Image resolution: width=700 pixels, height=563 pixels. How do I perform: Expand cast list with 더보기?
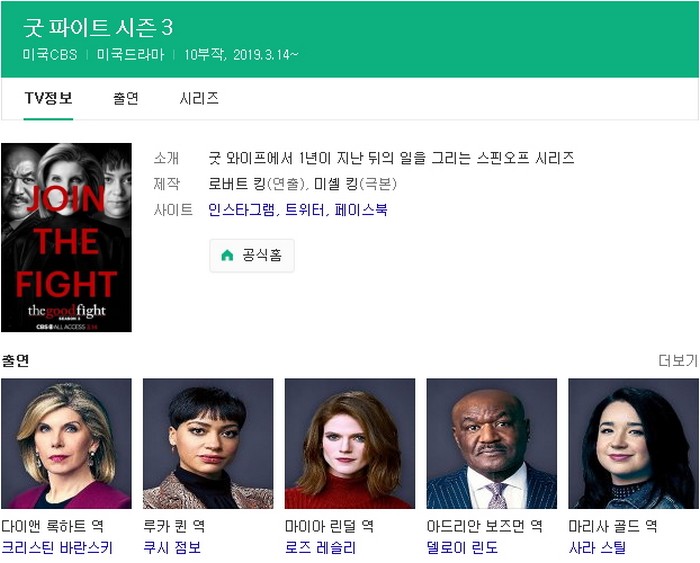point(678,361)
